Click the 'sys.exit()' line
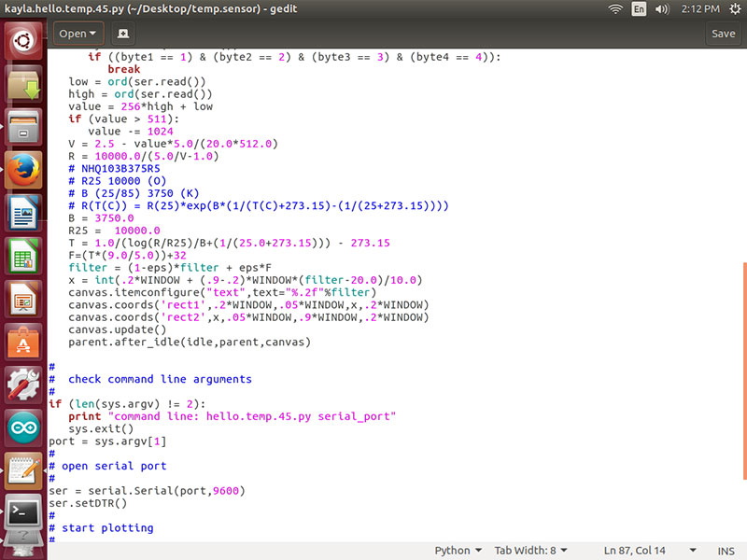The height and width of the screenshot is (560, 747). coord(101,428)
